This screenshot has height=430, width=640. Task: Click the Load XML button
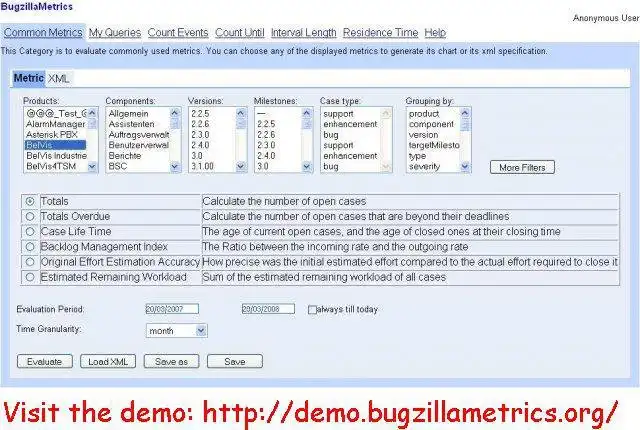(x=108, y=361)
